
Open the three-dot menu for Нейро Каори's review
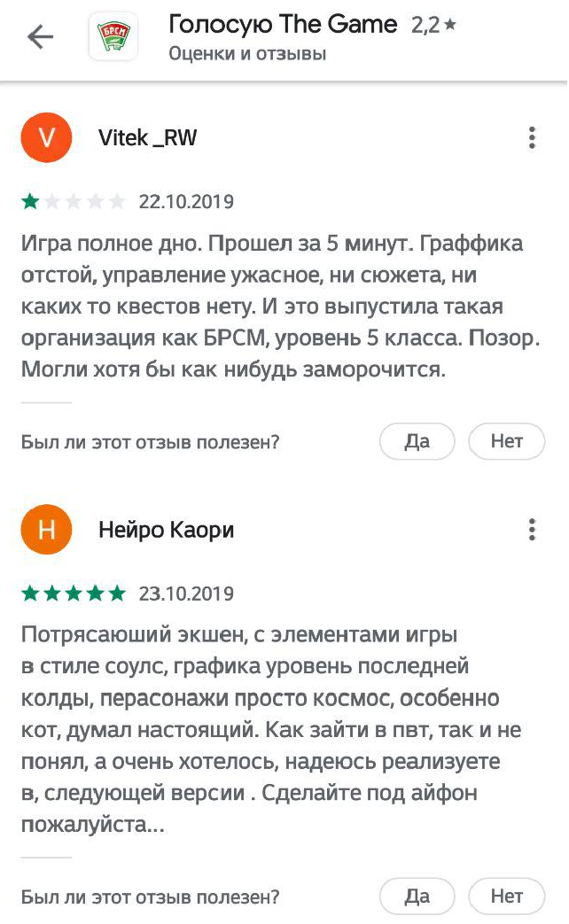[532, 530]
